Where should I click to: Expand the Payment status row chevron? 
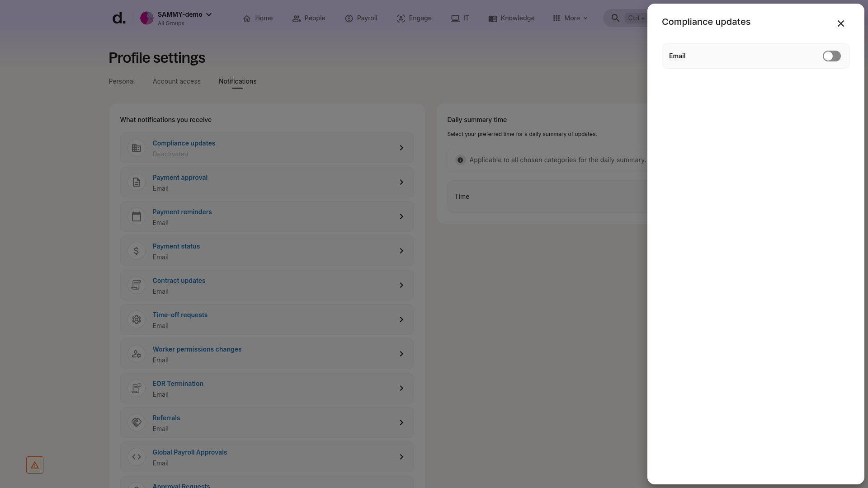[x=401, y=251]
